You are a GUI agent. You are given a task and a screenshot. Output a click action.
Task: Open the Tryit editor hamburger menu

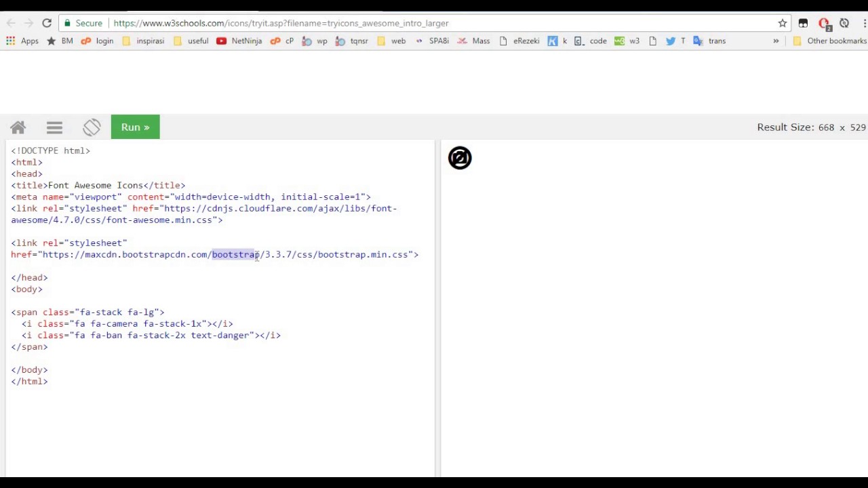click(54, 127)
